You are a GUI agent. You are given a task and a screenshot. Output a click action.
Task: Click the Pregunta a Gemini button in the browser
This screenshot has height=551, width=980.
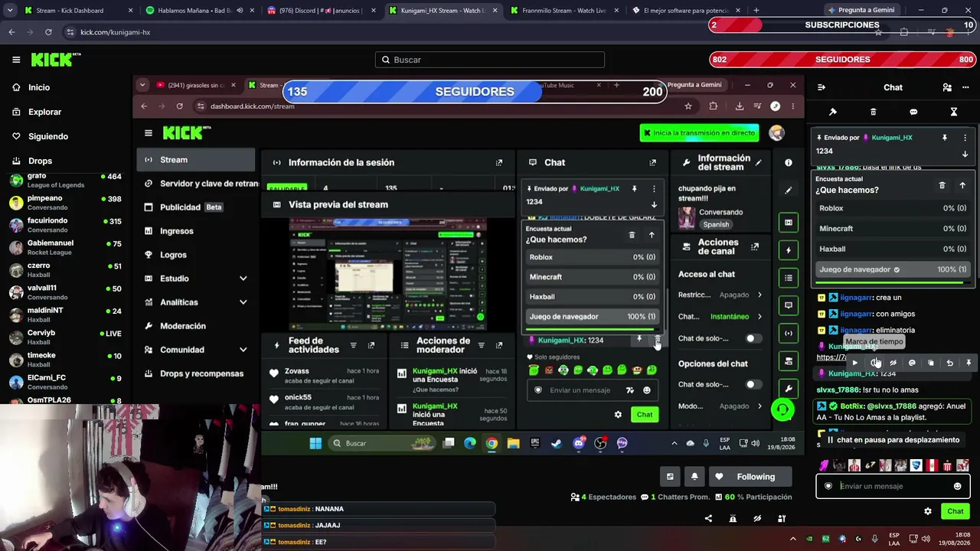[861, 11]
